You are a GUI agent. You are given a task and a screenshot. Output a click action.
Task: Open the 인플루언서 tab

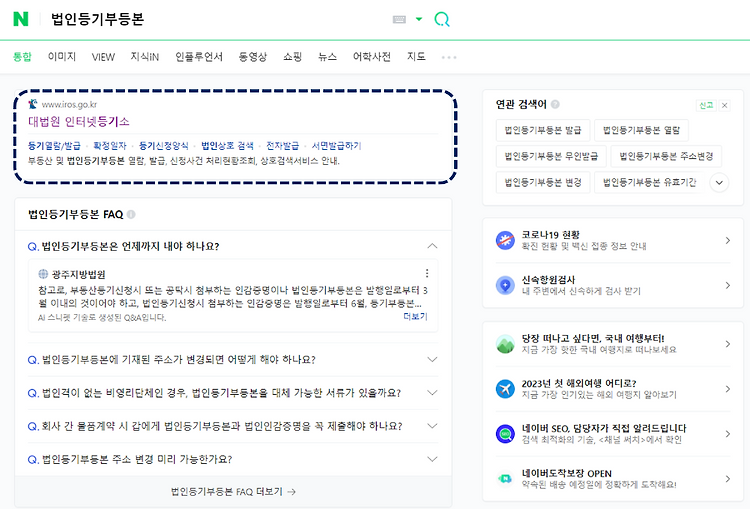click(199, 57)
